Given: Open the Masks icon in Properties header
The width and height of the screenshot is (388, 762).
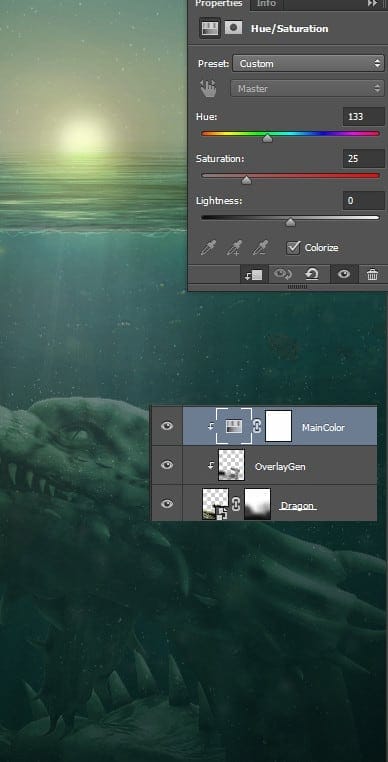Looking at the screenshot, I should [x=233, y=28].
